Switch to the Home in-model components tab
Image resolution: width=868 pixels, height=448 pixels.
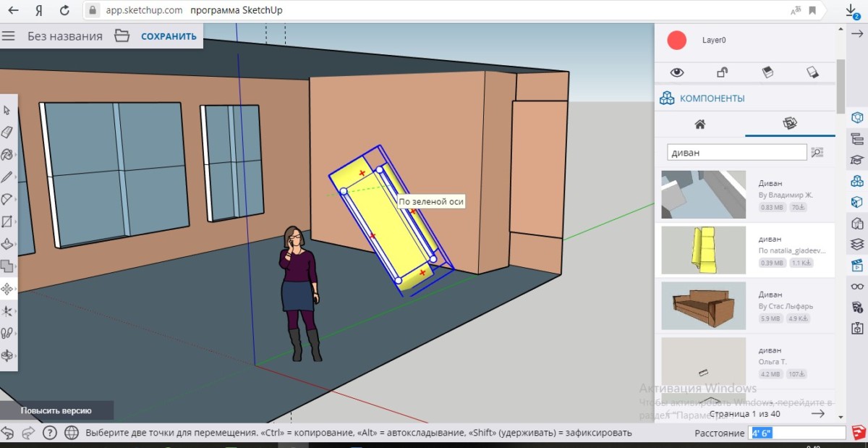pos(699,124)
